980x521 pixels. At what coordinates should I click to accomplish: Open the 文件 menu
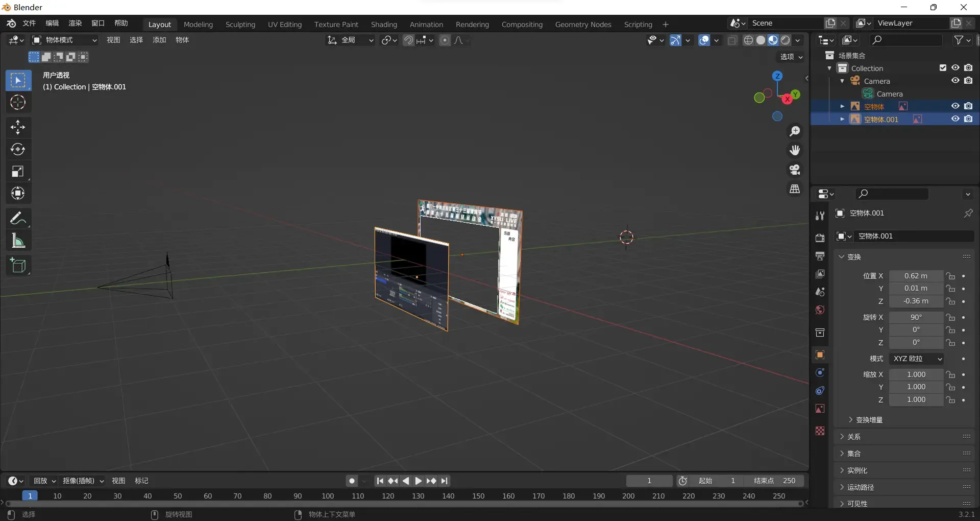coord(30,23)
